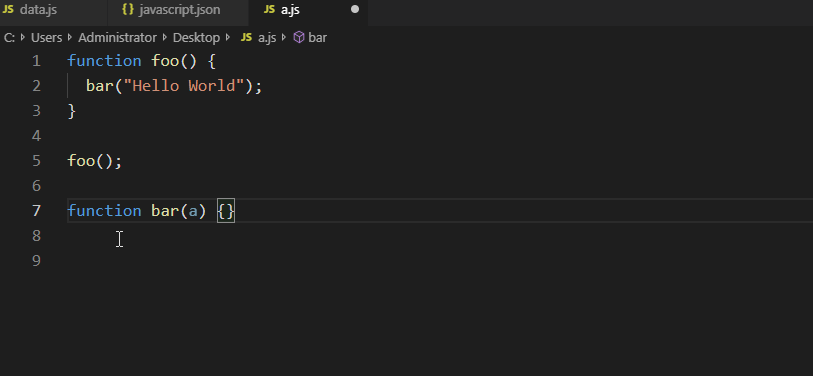Open the Administrator breadcrumb segment

tap(117, 38)
